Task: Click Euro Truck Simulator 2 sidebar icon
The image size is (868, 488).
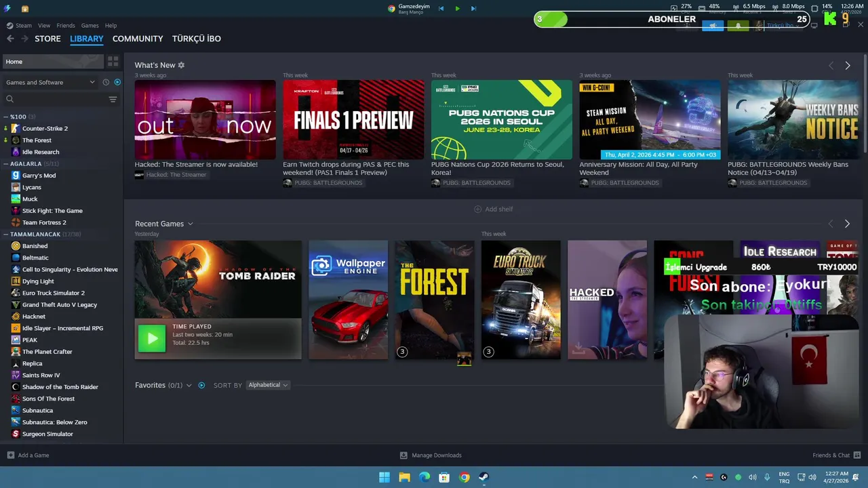Action: click(16, 293)
